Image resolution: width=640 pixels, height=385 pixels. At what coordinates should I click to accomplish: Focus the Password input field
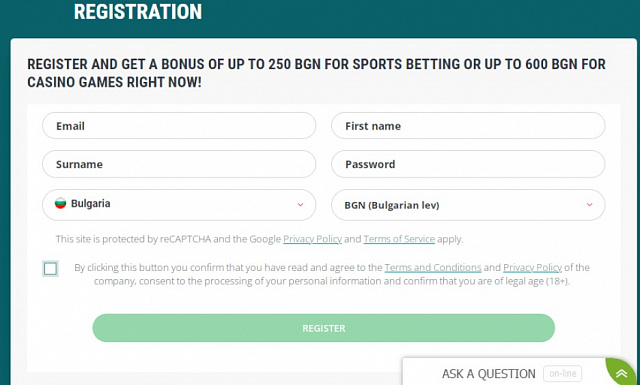468,164
